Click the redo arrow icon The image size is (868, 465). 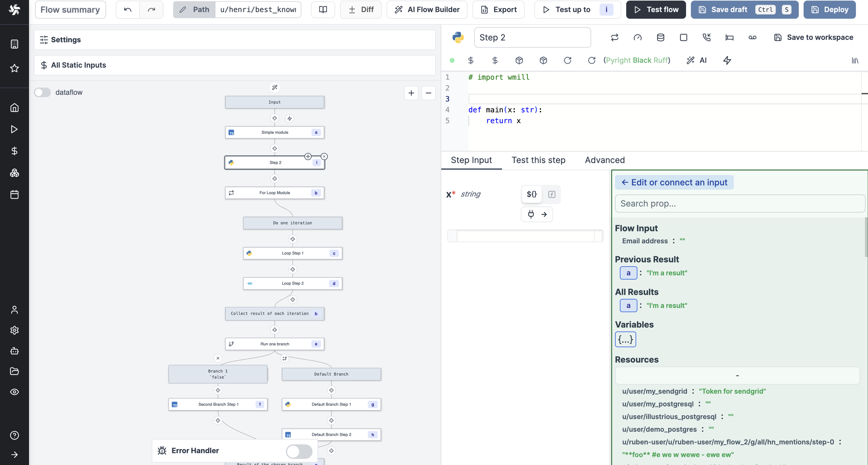[x=151, y=9]
